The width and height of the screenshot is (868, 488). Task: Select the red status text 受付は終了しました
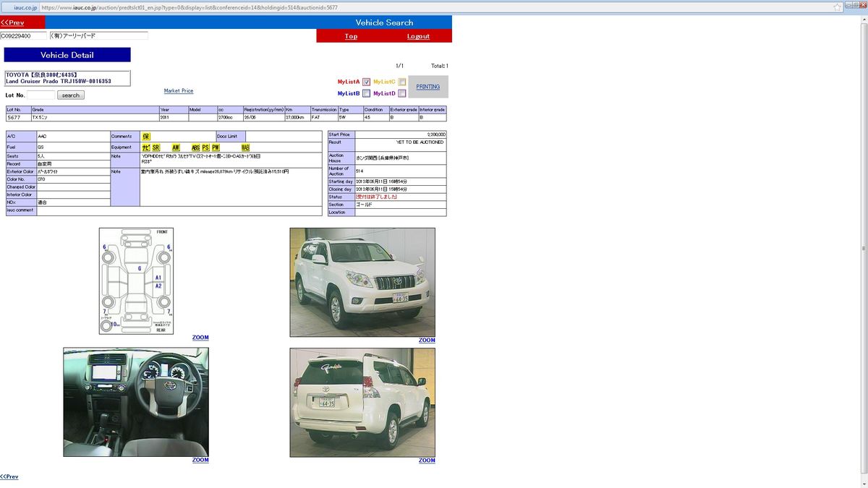(377, 197)
